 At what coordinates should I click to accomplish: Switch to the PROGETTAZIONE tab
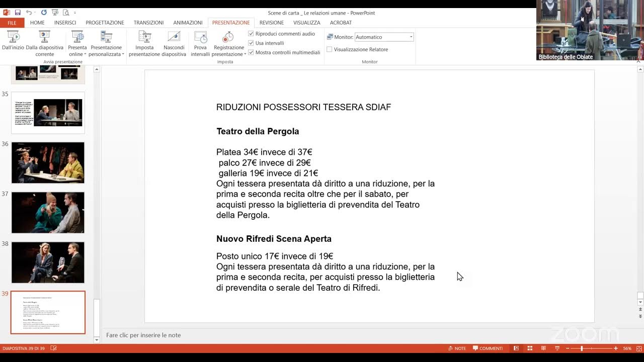tap(105, 23)
